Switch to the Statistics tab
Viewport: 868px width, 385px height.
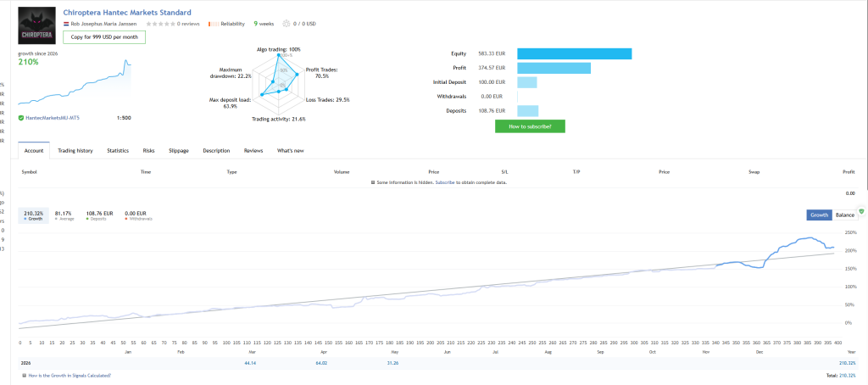(118, 151)
